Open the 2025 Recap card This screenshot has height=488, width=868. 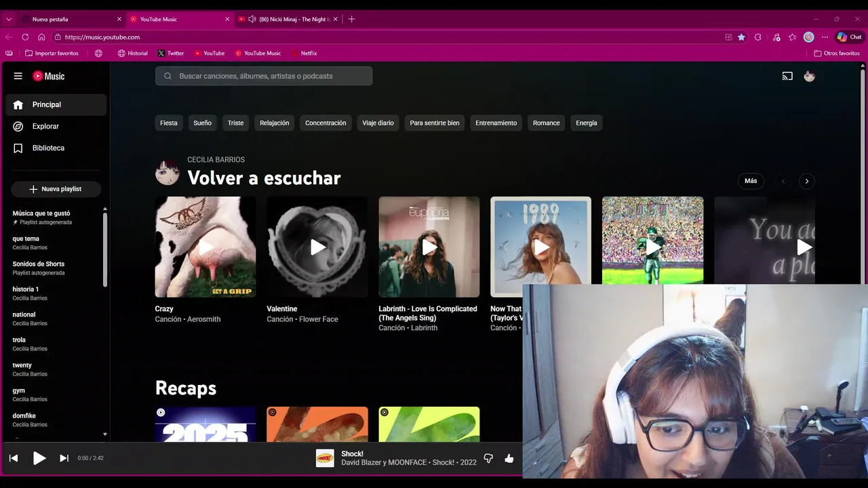point(205,424)
